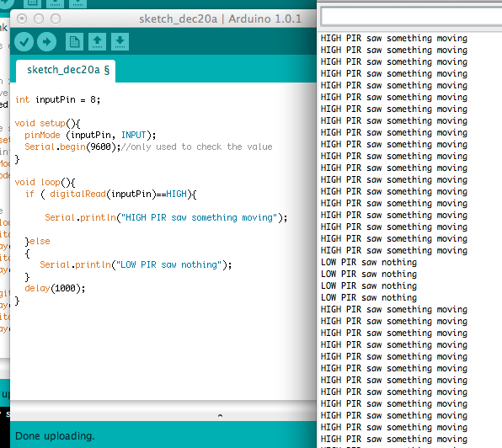
Task: Click the println 'LOW PIR saw nothing' code line
Action: (136, 265)
